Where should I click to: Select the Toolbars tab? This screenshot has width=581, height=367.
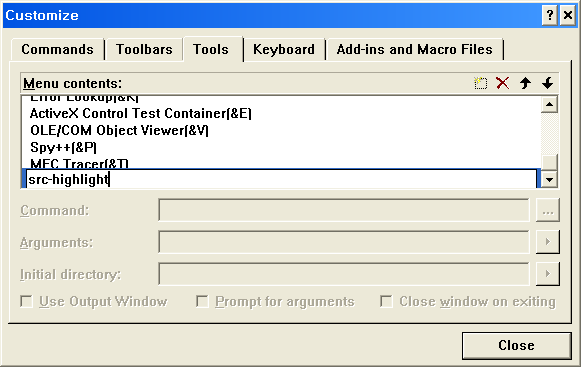pyautogui.click(x=144, y=49)
